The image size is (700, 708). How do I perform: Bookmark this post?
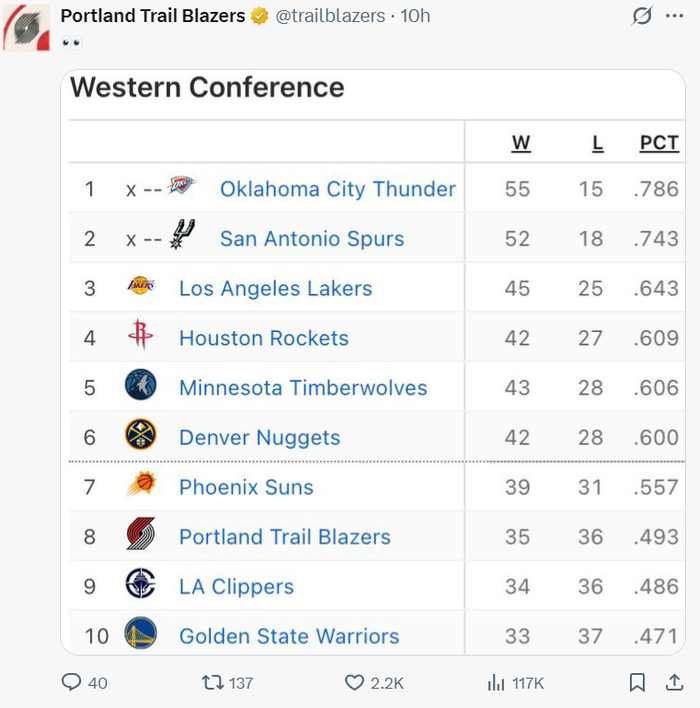point(637,683)
